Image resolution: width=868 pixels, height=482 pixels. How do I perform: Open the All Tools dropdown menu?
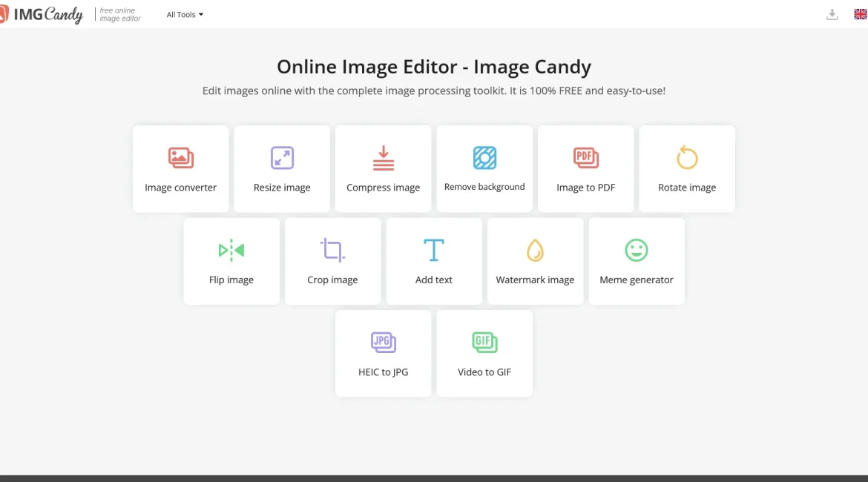185,14
